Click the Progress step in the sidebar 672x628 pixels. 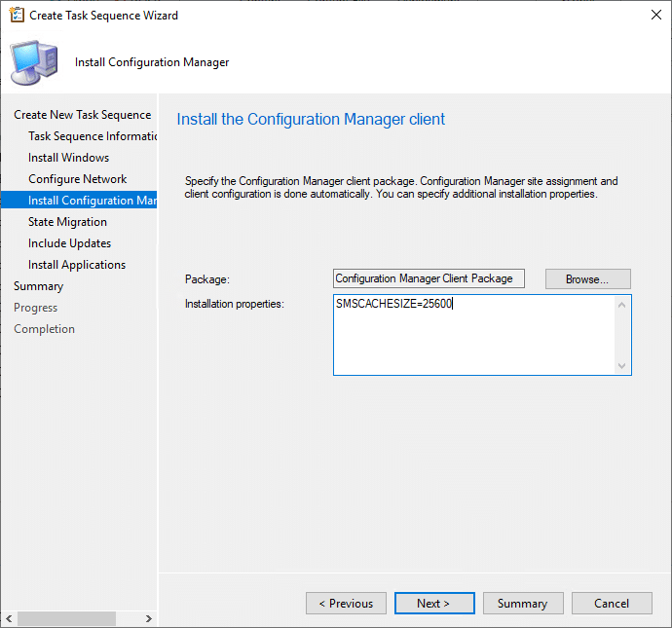(36, 308)
